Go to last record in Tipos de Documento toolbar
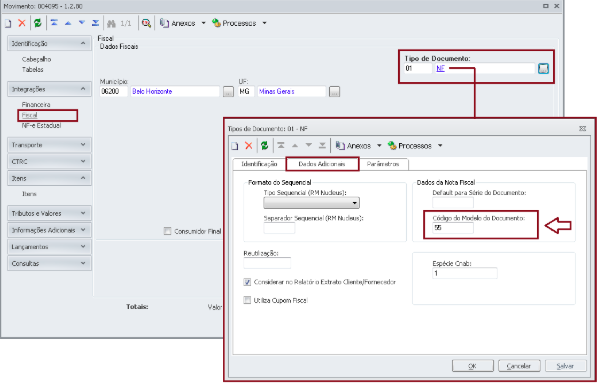This screenshot has width=604, height=387. coord(322,146)
